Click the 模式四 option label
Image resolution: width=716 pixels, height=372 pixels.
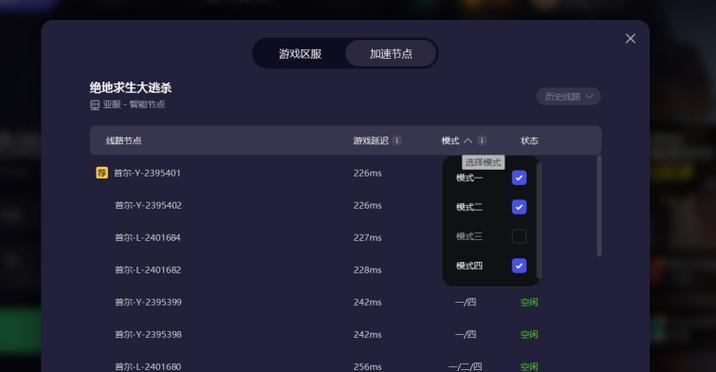[x=469, y=265]
